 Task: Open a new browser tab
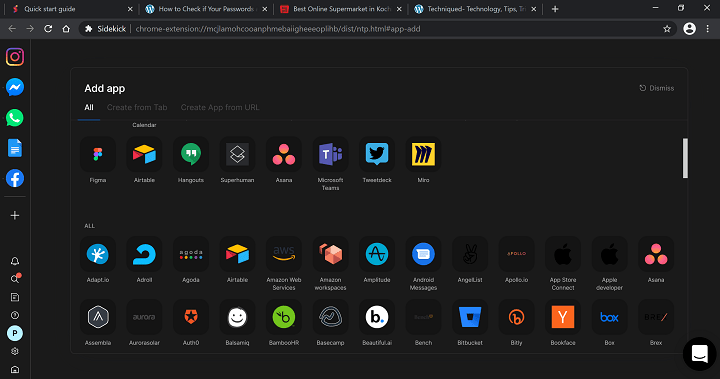click(x=555, y=9)
